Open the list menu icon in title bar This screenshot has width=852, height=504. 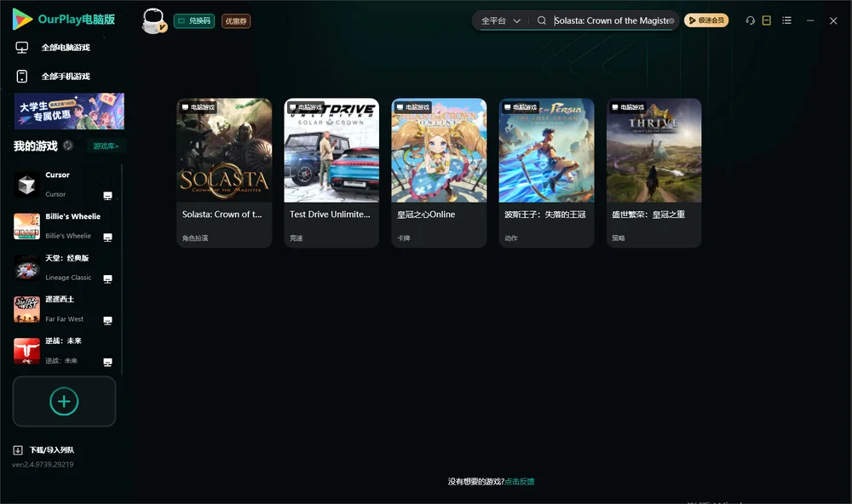[786, 20]
